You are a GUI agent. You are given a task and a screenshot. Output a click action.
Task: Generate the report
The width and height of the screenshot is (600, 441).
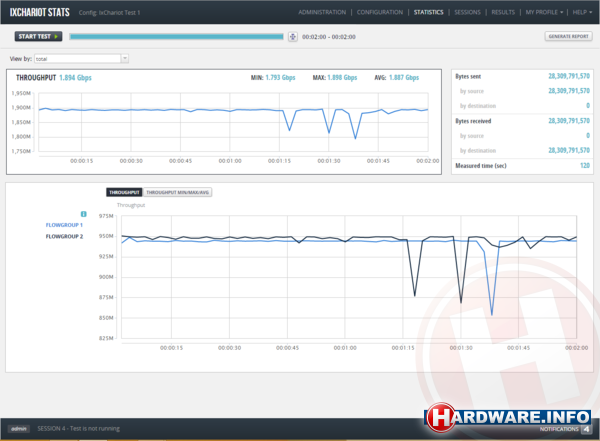568,36
